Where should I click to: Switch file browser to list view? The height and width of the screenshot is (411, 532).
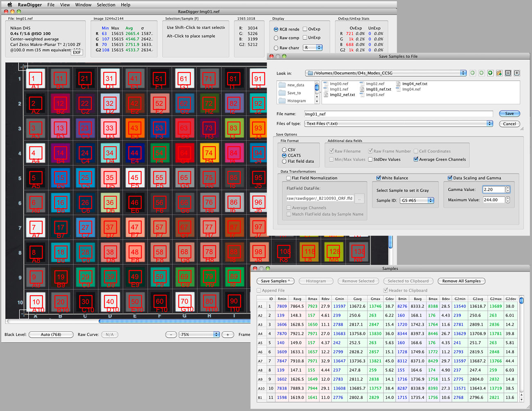tap(517, 73)
